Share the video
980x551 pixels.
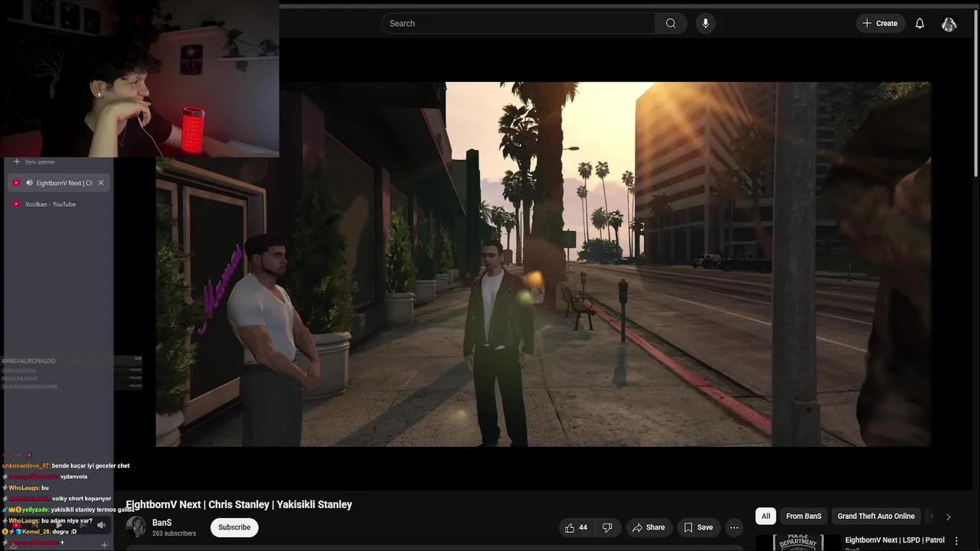click(648, 527)
